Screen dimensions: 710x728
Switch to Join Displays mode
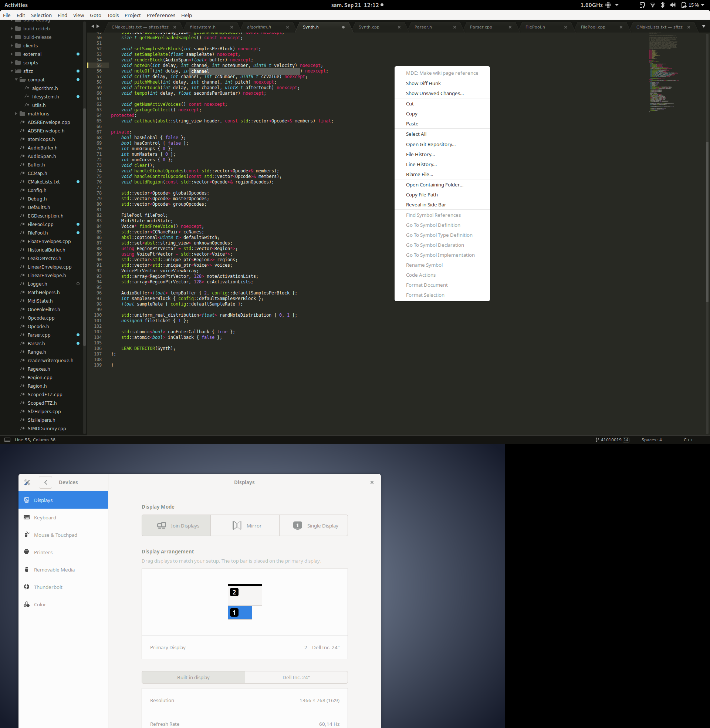coord(176,525)
